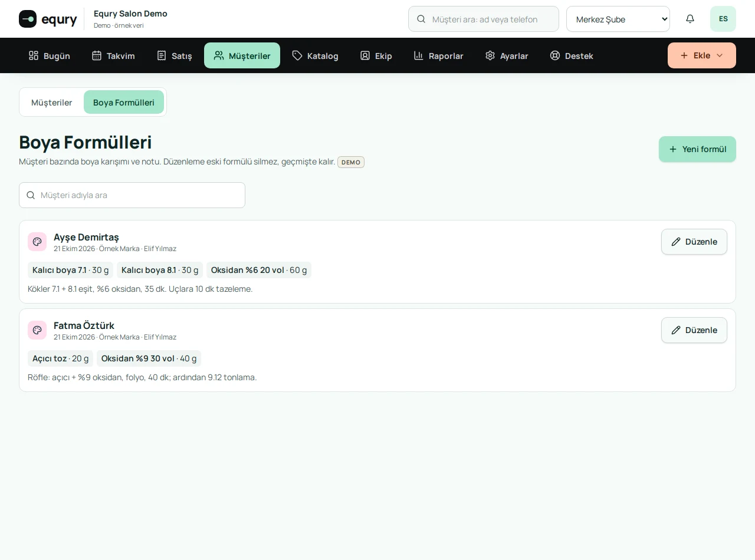Click the Boya Formülleri page heading
This screenshot has width=755, height=560.
86,142
